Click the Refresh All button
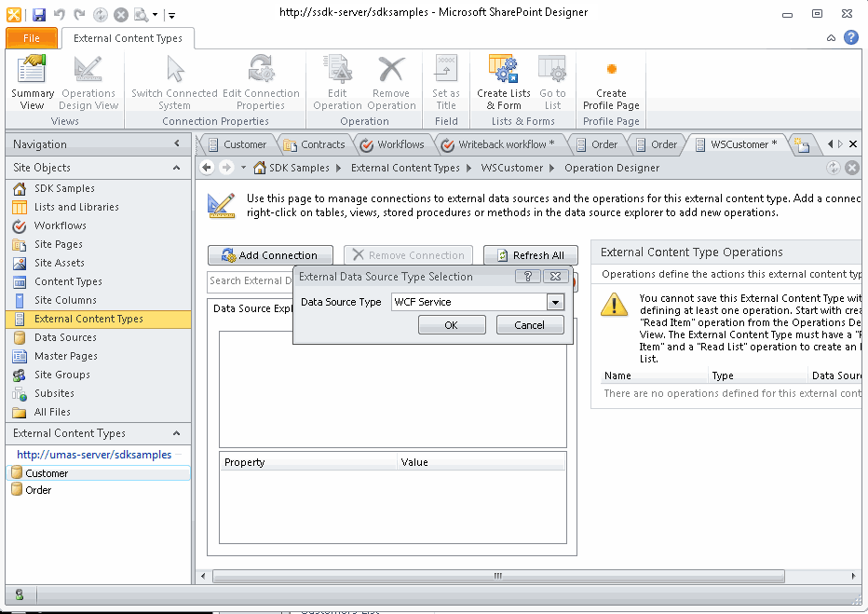The height and width of the screenshot is (614, 868). point(530,254)
